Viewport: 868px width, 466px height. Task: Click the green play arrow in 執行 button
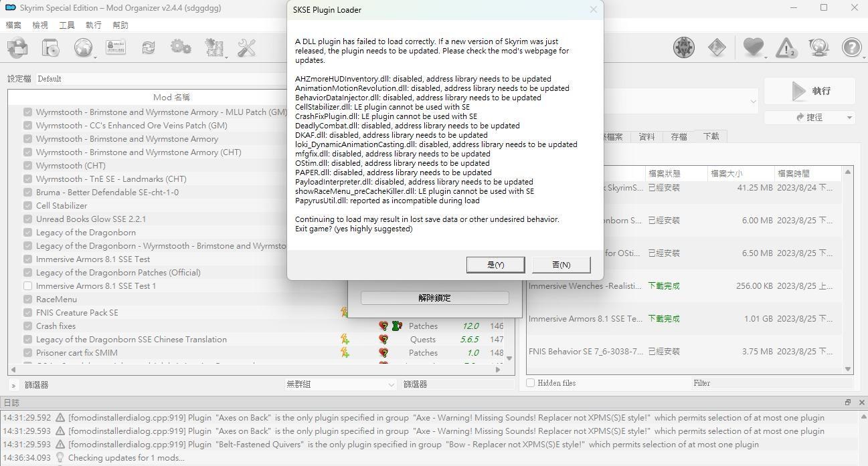(x=799, y=91)
